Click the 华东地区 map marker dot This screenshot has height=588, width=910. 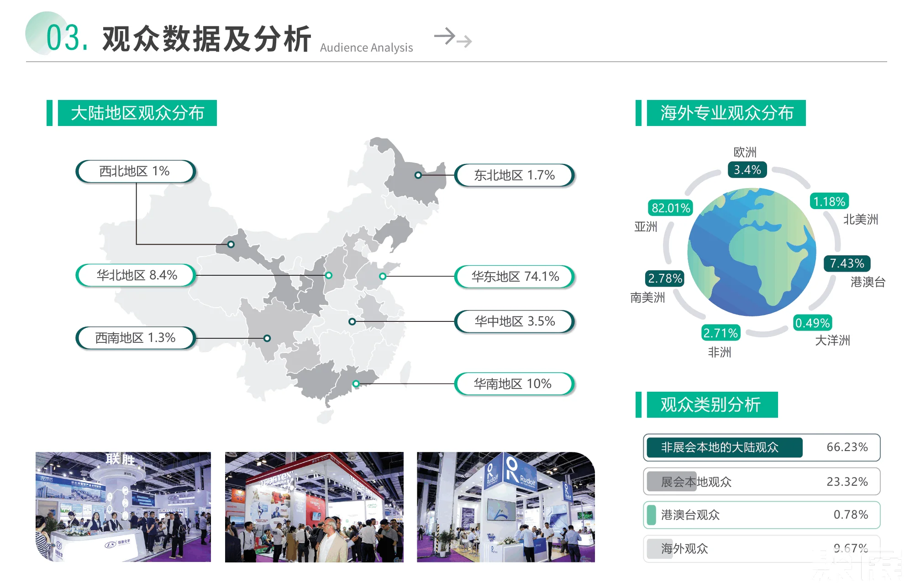point(383,276)
